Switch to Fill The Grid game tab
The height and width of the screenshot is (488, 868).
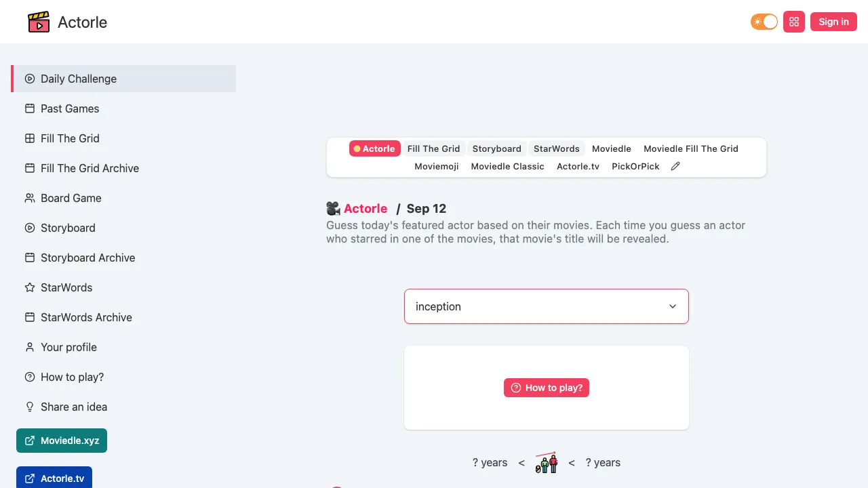click(x=433, y=148)
